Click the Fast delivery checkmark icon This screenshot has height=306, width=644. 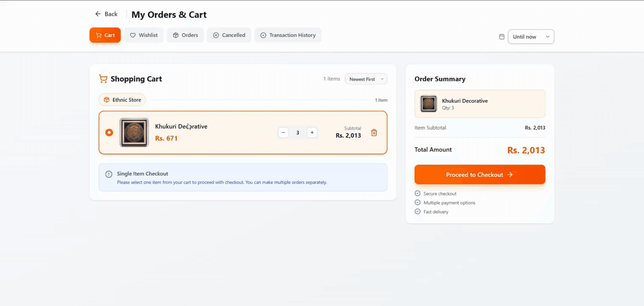418,211
